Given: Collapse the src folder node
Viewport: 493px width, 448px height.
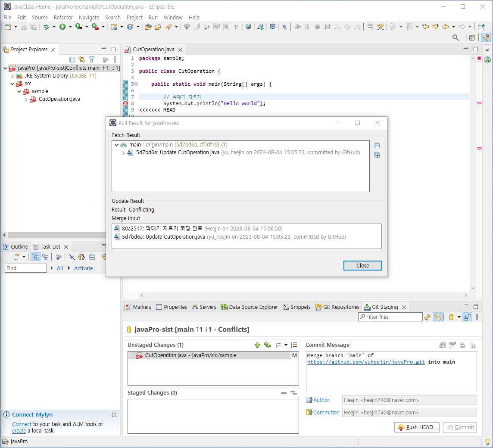Looking at the screenshot, I should [12, 84].
